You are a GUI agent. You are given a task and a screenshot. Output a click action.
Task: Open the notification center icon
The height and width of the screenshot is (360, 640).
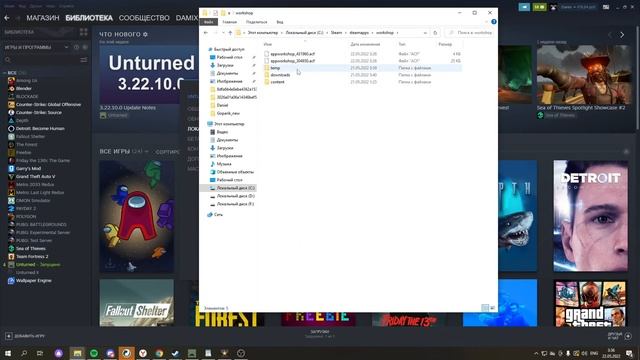click(629, 353)
